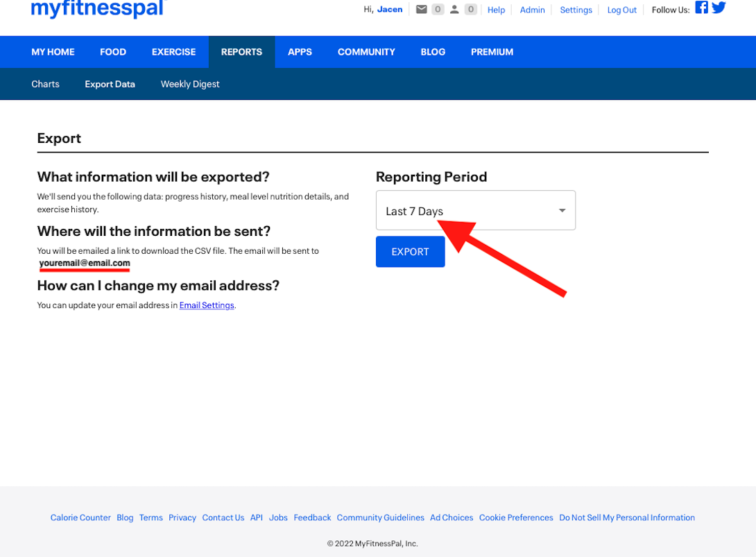This screenshot has width=756, height=557.
Task: Click the Reporting Period heading
Action: [431, 177]
